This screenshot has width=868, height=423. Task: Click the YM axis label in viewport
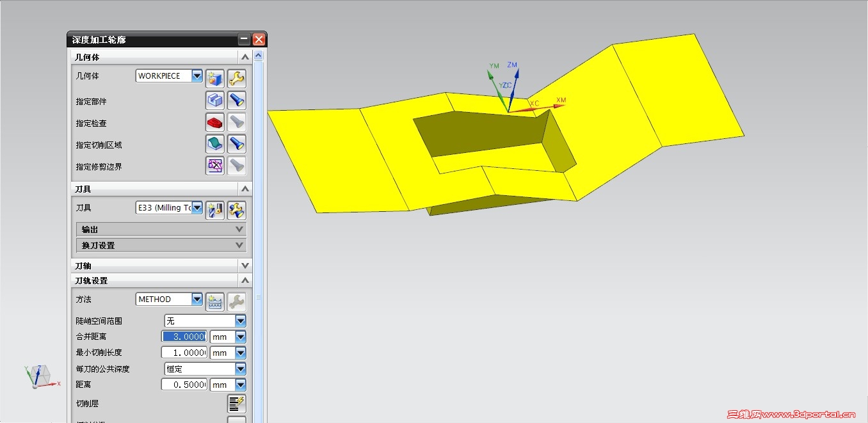tap(494, 66)
